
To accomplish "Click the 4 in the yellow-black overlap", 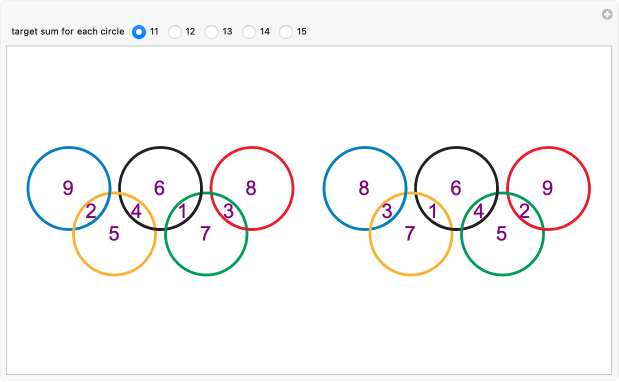I will coord(136,211).
